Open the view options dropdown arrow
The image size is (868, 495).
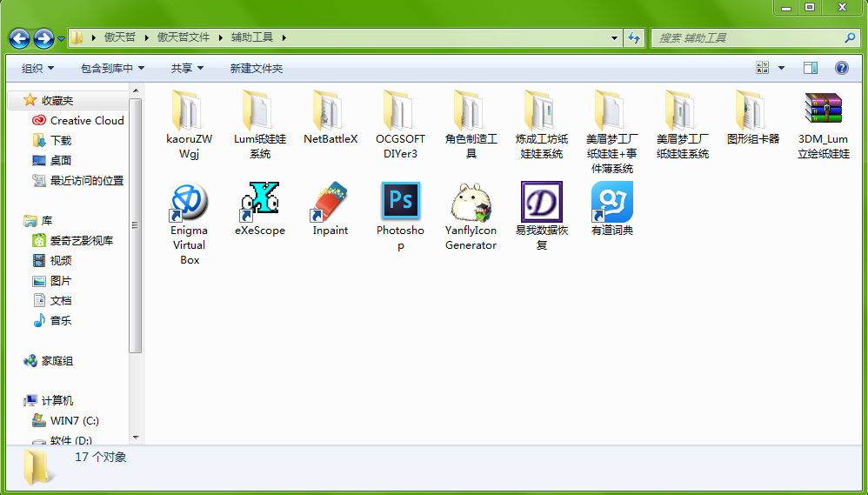pos(781,68)
